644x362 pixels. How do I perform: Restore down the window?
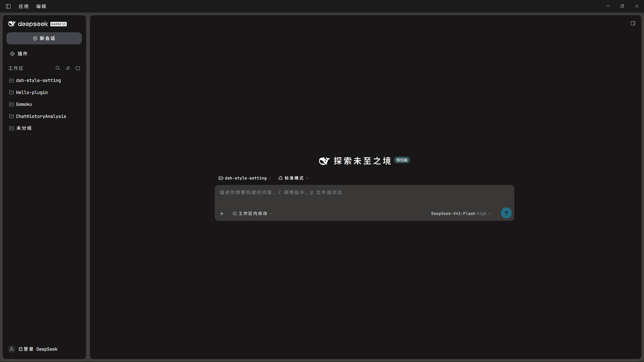622,6
